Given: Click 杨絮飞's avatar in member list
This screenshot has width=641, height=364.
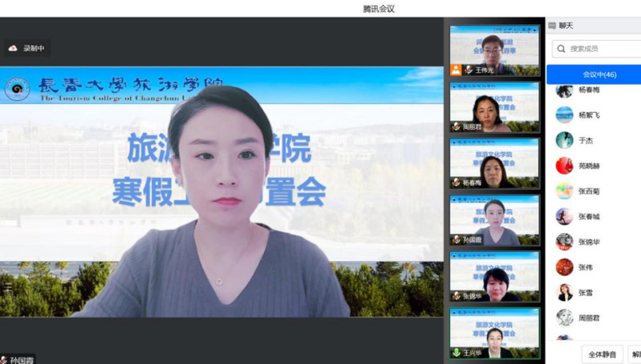Looking at the screenshot, I should tap(565, 115).
